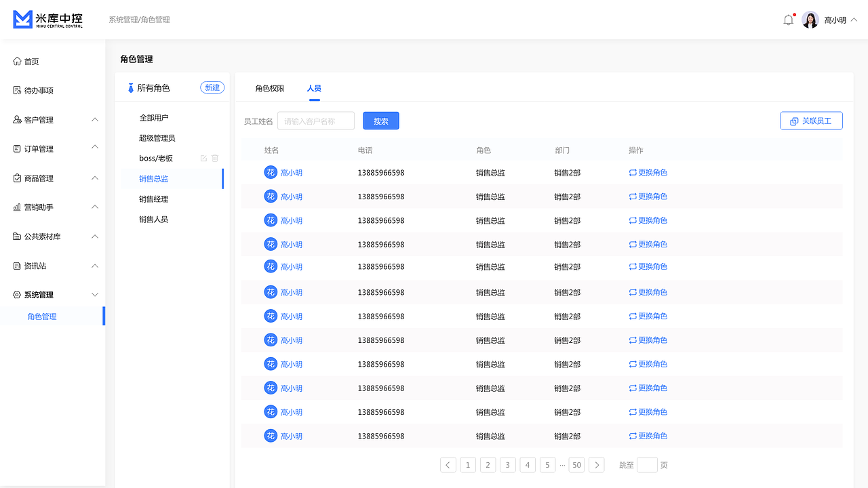Open 高小明 name link in second row

click(x=292, y=197)
